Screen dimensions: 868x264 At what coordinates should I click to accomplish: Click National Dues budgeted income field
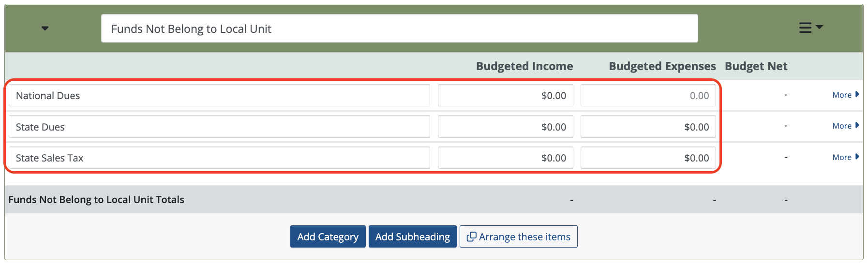(505, 95)
